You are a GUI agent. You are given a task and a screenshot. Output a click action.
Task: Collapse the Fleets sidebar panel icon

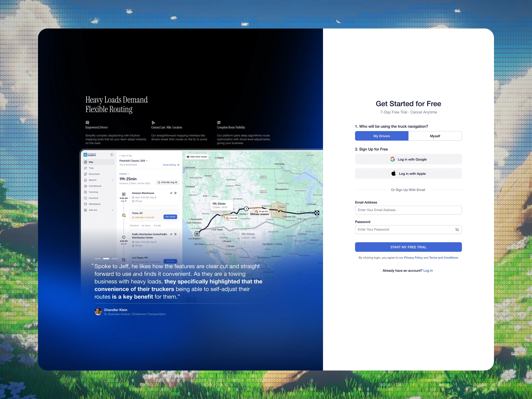(112, 155)
